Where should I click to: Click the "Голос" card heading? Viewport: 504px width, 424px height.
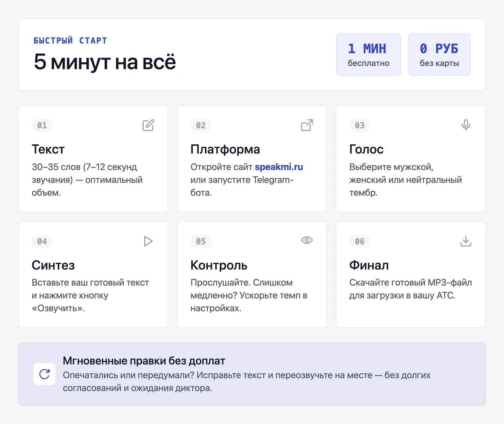366,149
